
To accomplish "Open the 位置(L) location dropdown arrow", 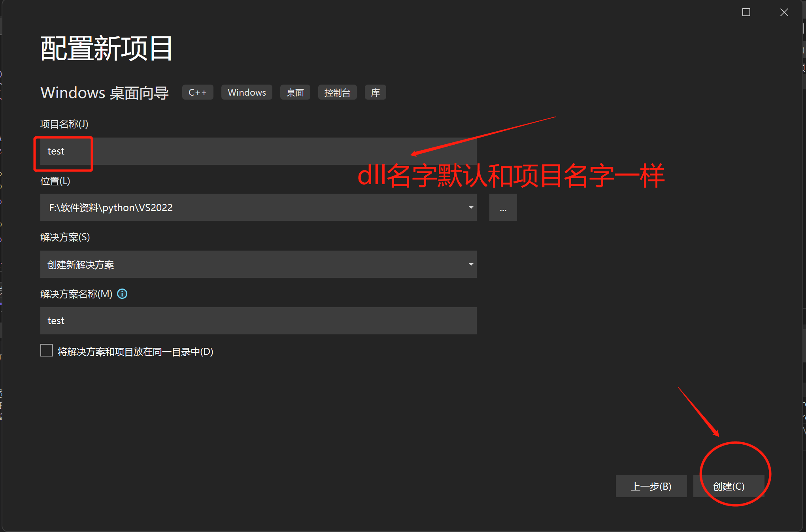I will [470, 207].
